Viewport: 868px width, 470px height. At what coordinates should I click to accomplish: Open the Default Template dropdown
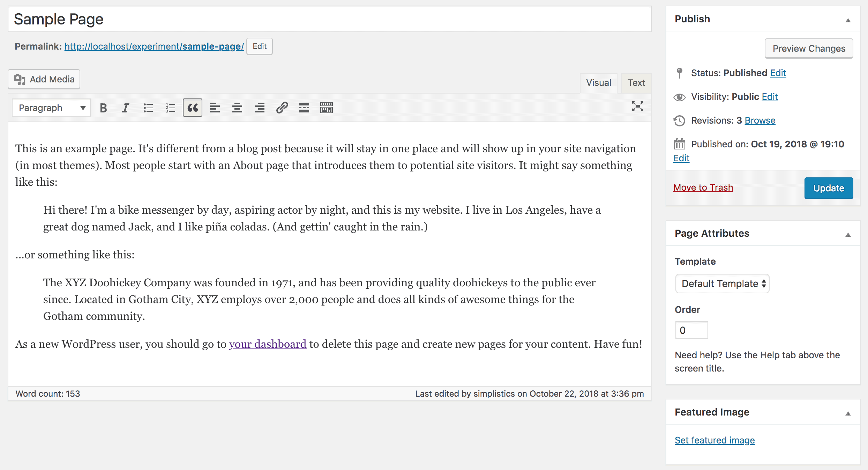tap(722, 284)
